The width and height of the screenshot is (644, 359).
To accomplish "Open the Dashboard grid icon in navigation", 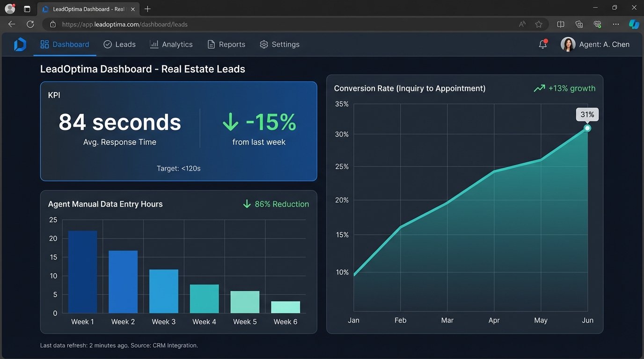I will [x=44, y=44].
